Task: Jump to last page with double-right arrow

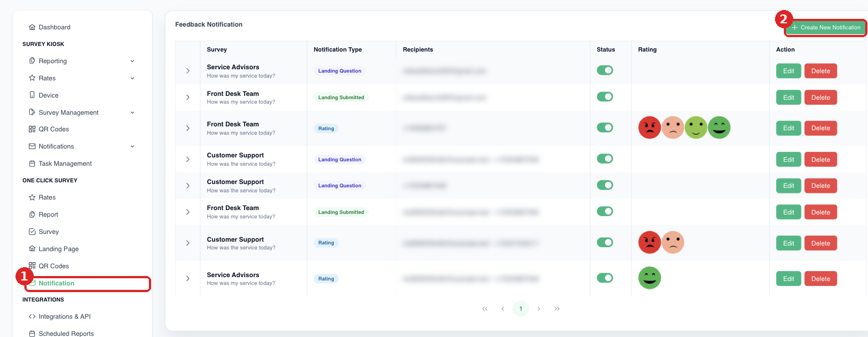Action: (x=557, y=309)
